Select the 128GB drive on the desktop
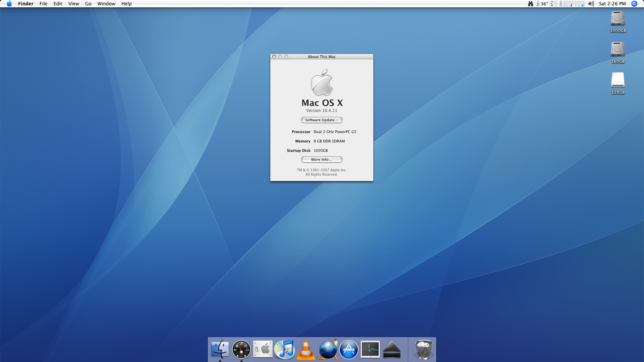644x362 pixels. (x=618, y=83)
